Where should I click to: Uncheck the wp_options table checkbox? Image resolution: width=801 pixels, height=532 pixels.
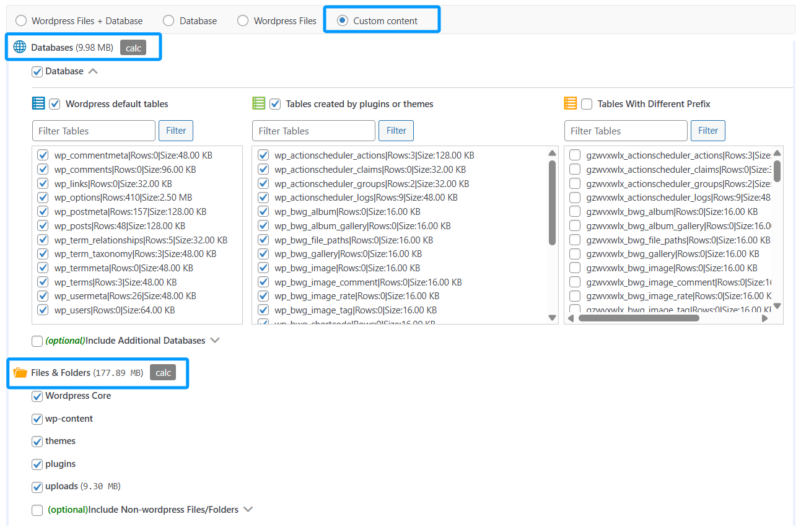(43, 198)
